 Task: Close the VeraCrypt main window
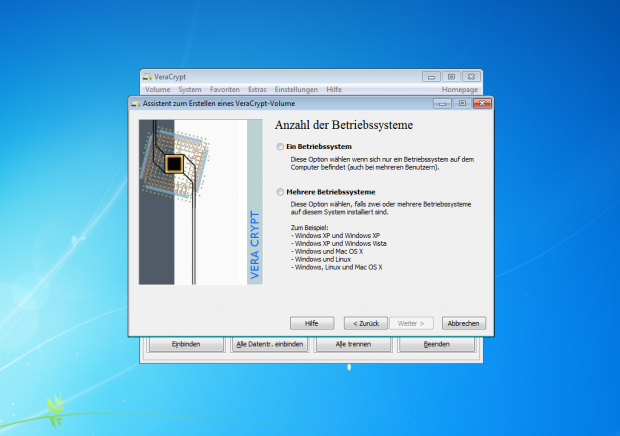[471, 77]
